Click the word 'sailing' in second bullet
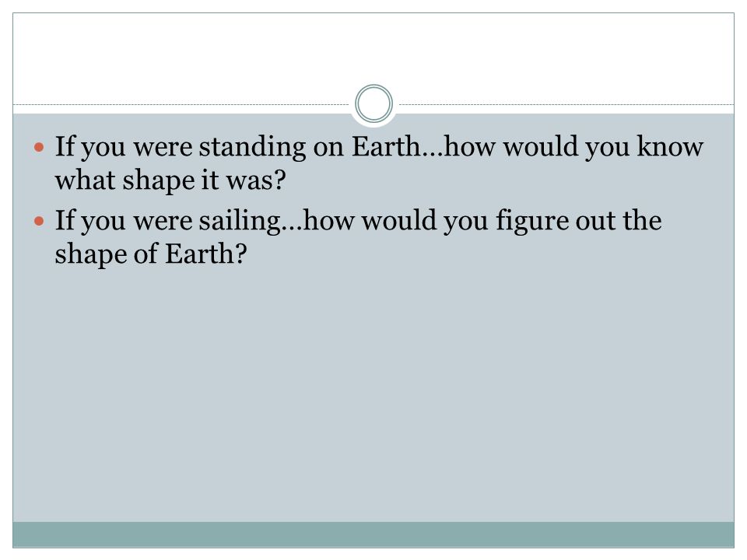Viewport: 747px width, 560px height. tap(240, 221)
